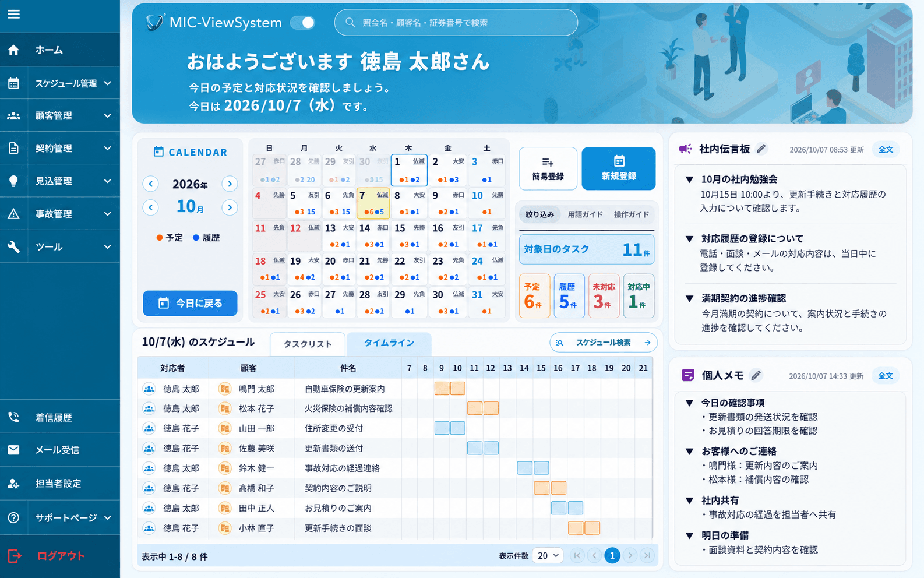This screenshot has width=924, height=578.
Task: Select the 絞り込み tab
Action: click(x=539, y=214)
